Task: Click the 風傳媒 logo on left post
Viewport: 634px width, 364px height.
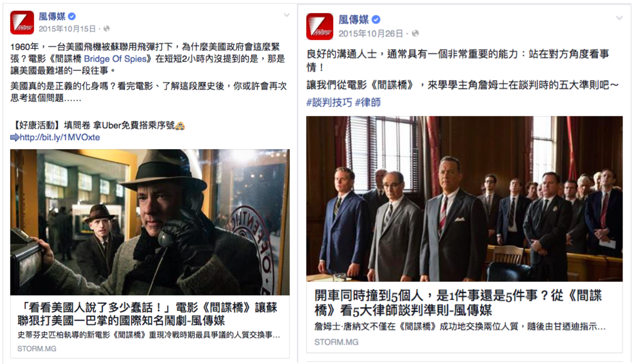Action: point(22,22)
